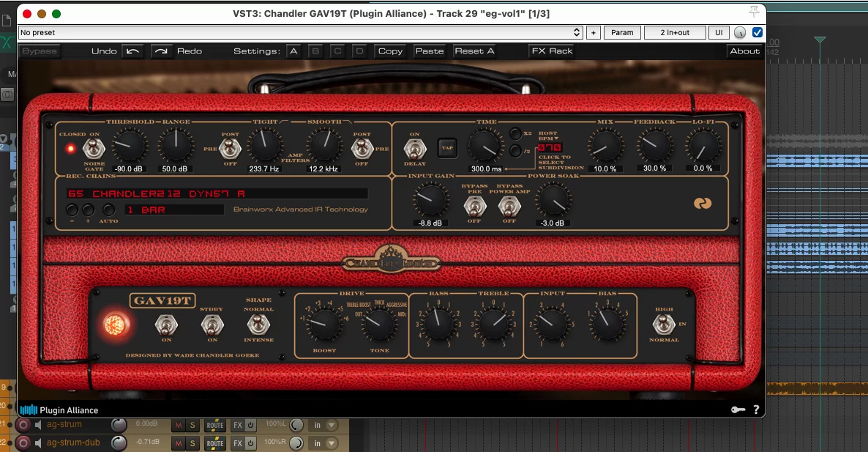
Task: Click the help question mark icon
Action: click(x=756, y=410)
